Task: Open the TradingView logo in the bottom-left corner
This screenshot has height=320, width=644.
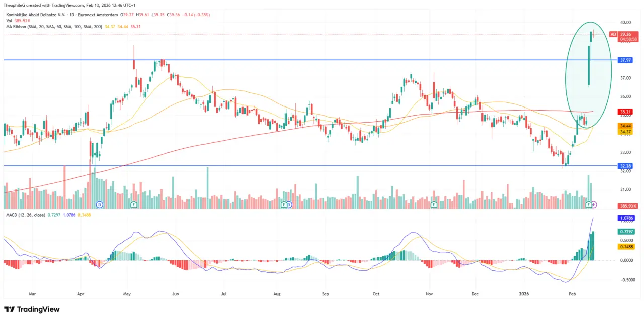Action: pyautogui.click(x=32, y=310)
